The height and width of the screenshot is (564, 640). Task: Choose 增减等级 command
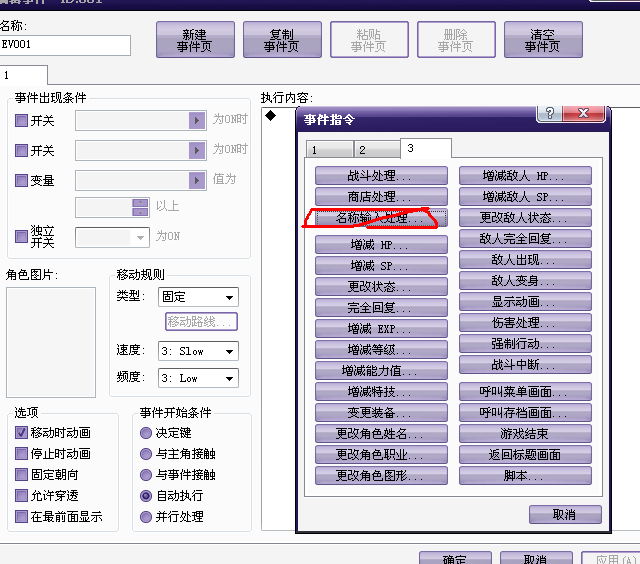381,350
